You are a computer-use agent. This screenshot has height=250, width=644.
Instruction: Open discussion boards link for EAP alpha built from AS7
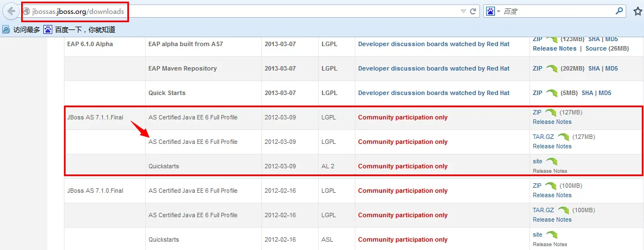tap(434, 44)
